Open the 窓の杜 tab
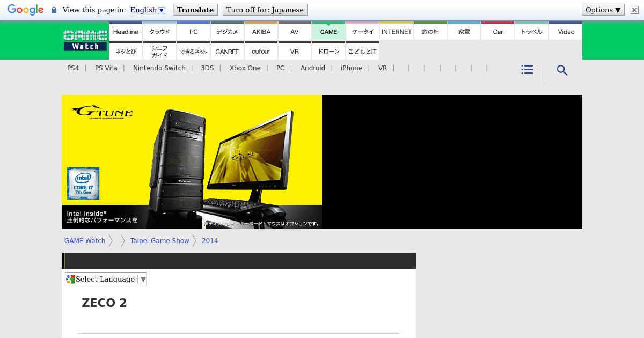This screenshot has width=644, height=338. point(430,31)
